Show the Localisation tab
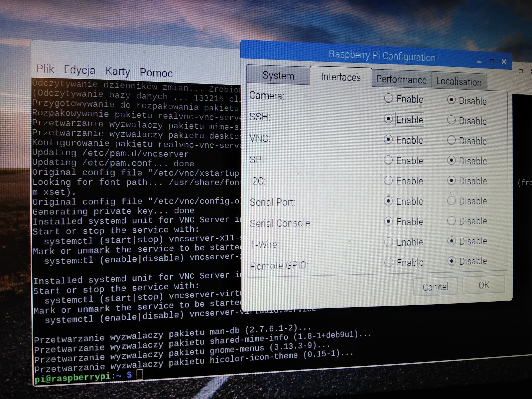532x399 pixels. (459, 82)
